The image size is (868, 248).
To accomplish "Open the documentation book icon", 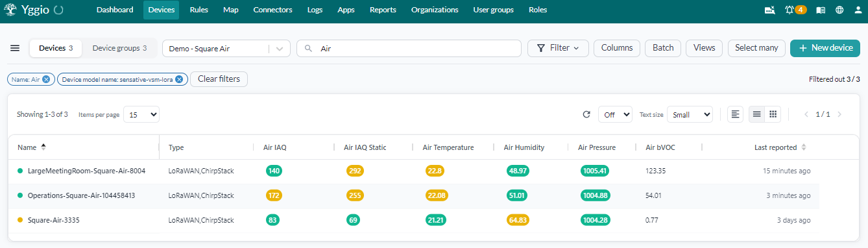I will [x=821, y=10].
